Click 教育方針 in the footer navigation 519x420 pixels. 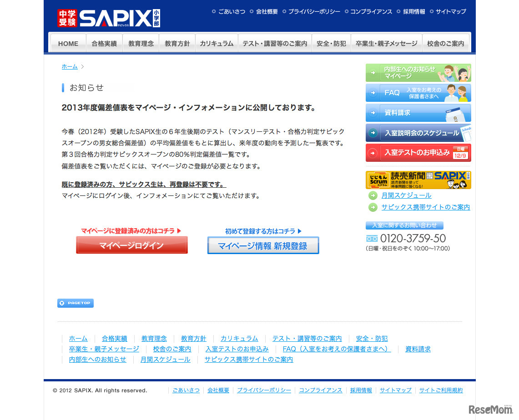click(194, 339)
